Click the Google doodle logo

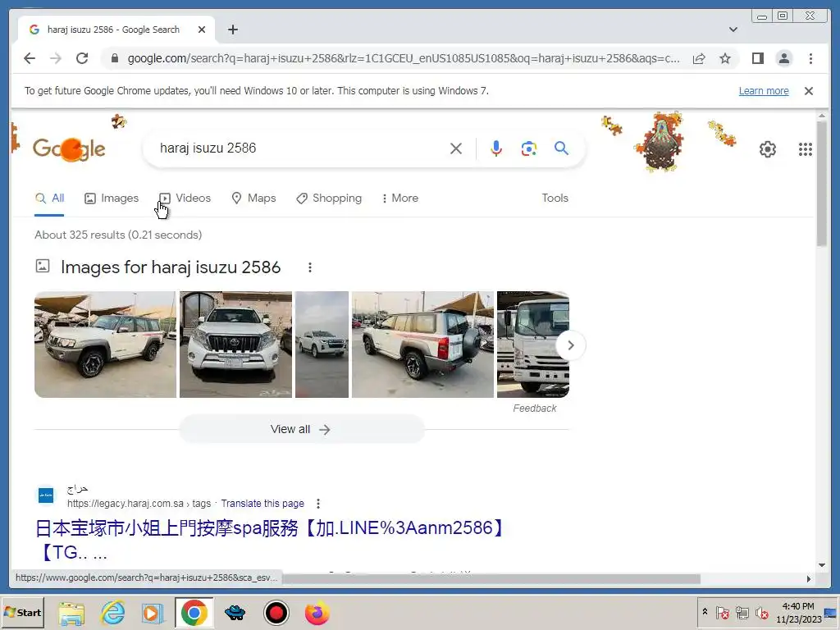pos(69,149)
